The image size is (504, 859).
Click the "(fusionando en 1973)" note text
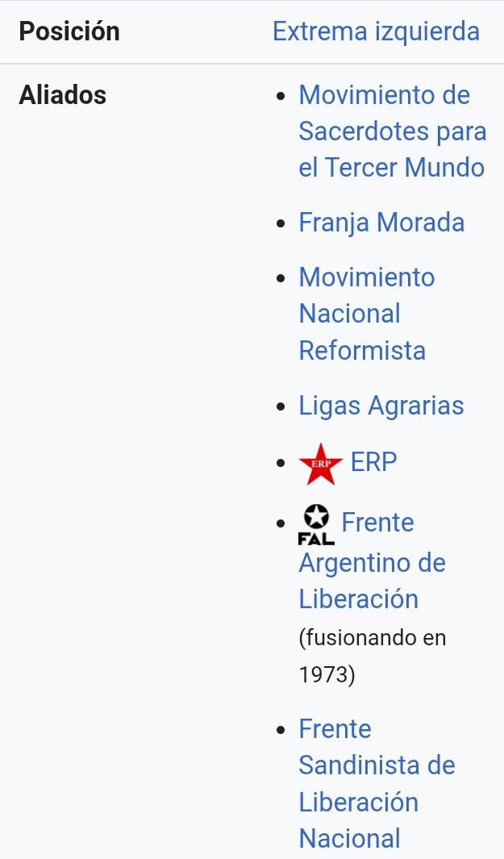click(372, 656)
